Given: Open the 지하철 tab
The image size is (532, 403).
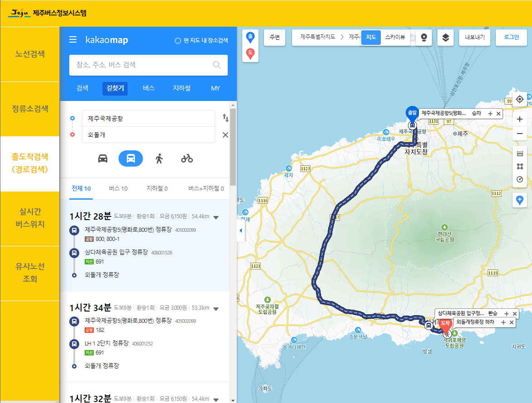Looking at the screenshot, I should pos(182,88).
